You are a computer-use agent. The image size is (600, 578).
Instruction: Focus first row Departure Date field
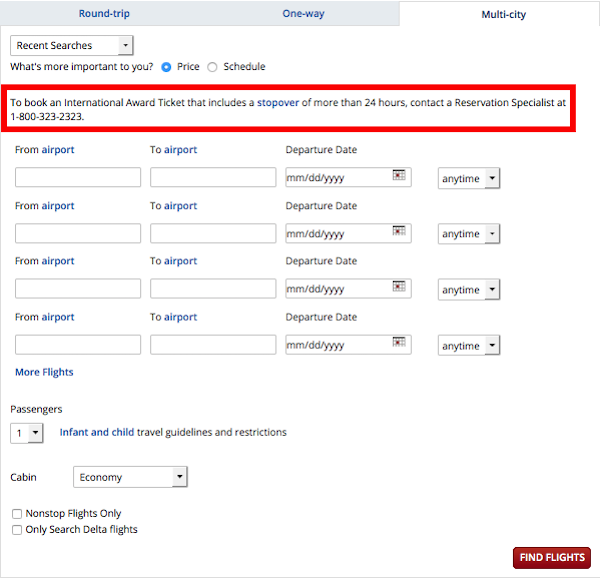(348, 177)
